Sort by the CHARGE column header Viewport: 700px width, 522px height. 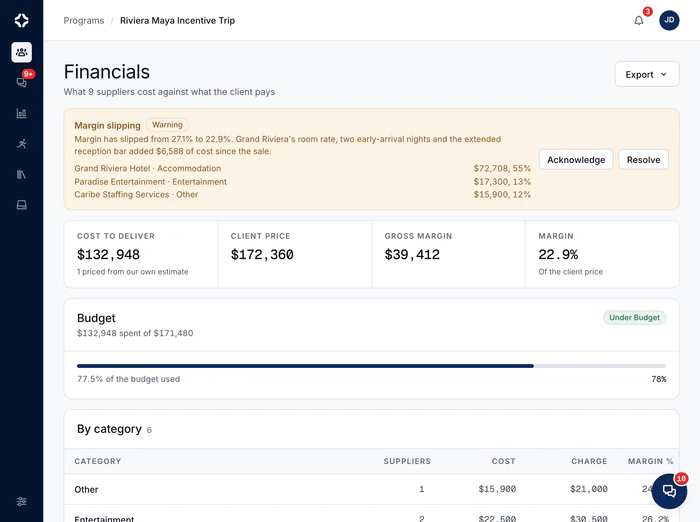[589, 461]
